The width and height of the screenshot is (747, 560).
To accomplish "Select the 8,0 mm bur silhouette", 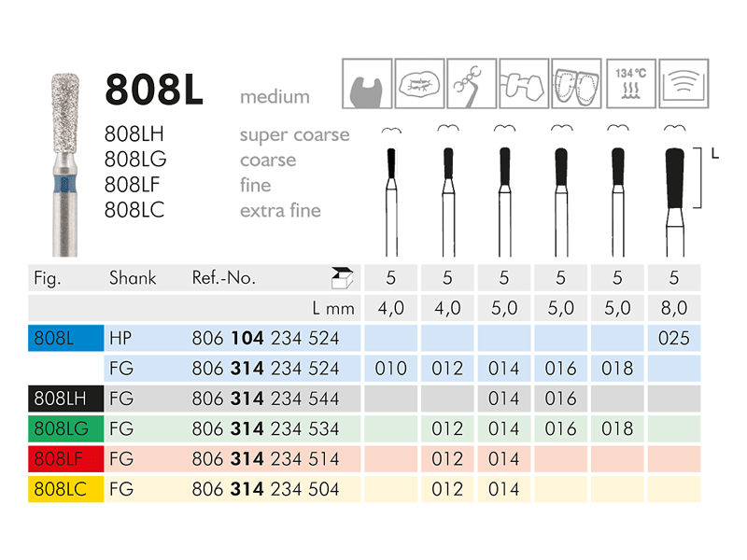I will pos(675,202).
